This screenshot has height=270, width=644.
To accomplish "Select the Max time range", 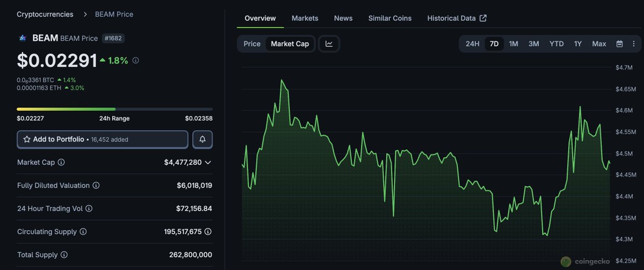I will pyautogui.click(x=599, y=44).
